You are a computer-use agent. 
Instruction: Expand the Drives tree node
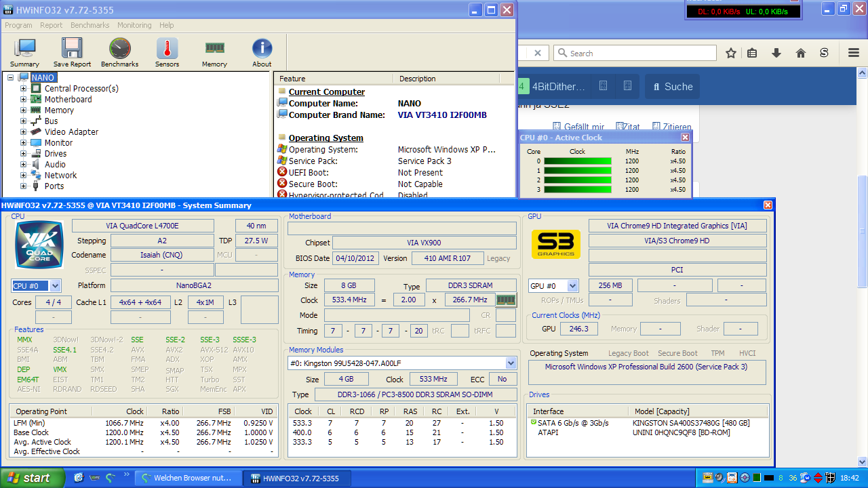tap(24, 154)
